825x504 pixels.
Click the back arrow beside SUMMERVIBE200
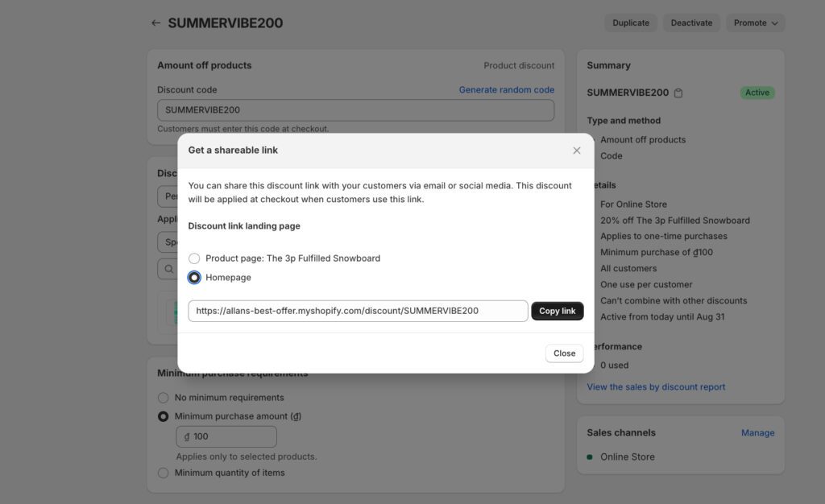coord(155,23)
